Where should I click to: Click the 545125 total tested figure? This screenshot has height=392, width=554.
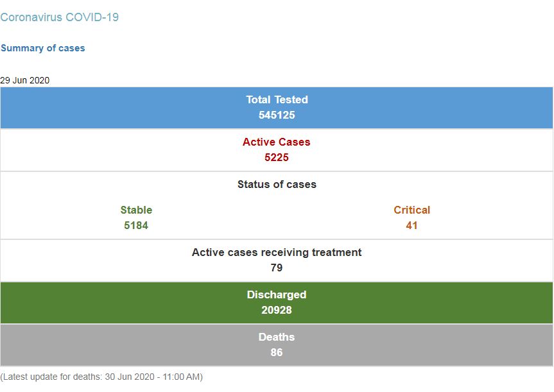point(277,115)
